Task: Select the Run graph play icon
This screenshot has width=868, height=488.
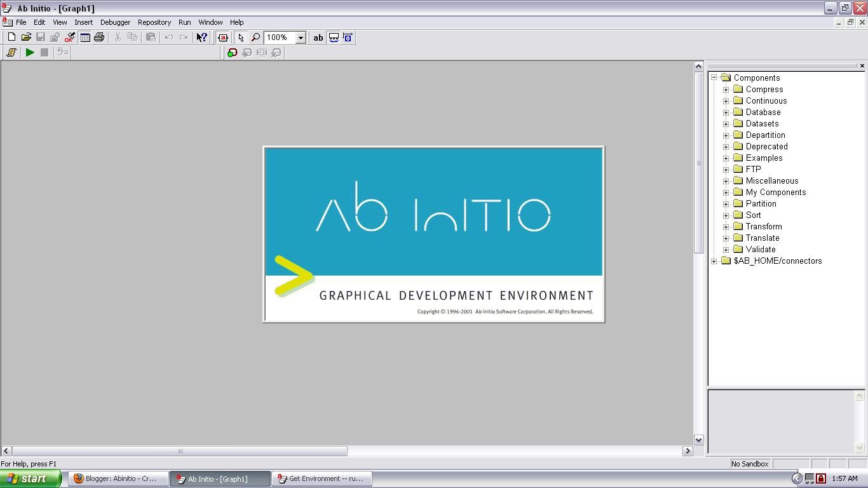Action: point(29,53)
